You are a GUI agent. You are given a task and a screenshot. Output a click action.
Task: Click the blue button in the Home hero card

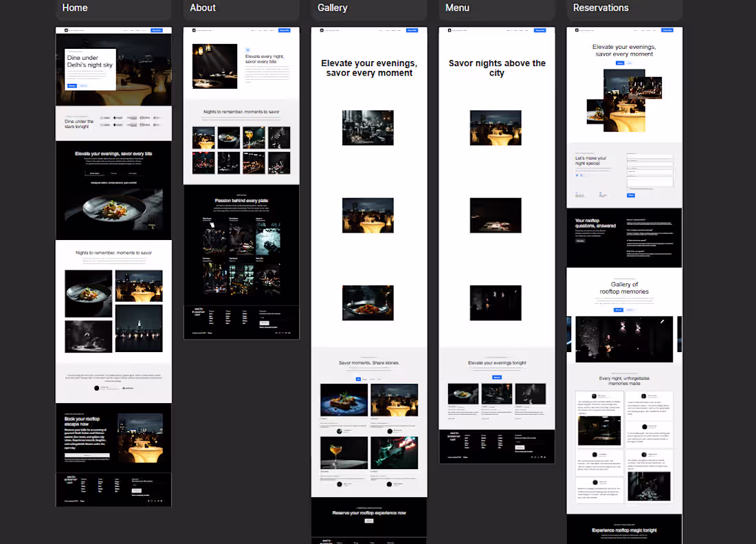pyautogui.click(x=71, y=86)
